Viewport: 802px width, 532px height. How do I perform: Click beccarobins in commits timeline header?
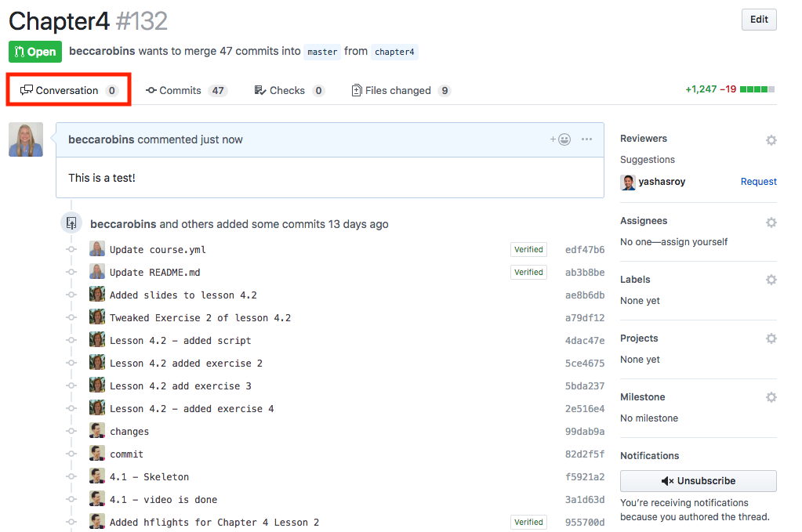[123, 224]
